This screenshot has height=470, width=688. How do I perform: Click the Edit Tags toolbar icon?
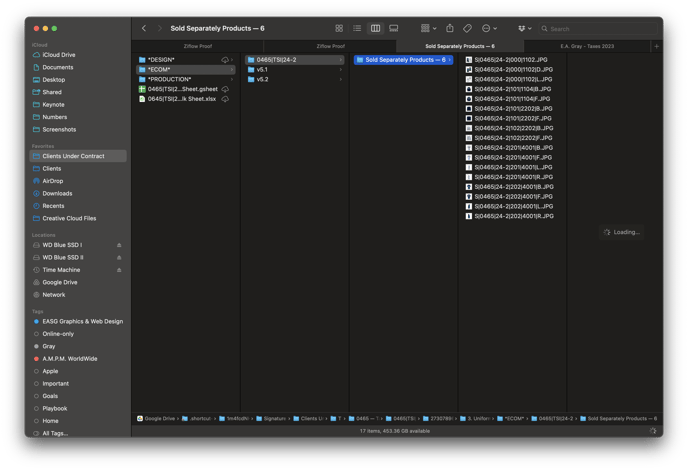click(x=468, y=29)
